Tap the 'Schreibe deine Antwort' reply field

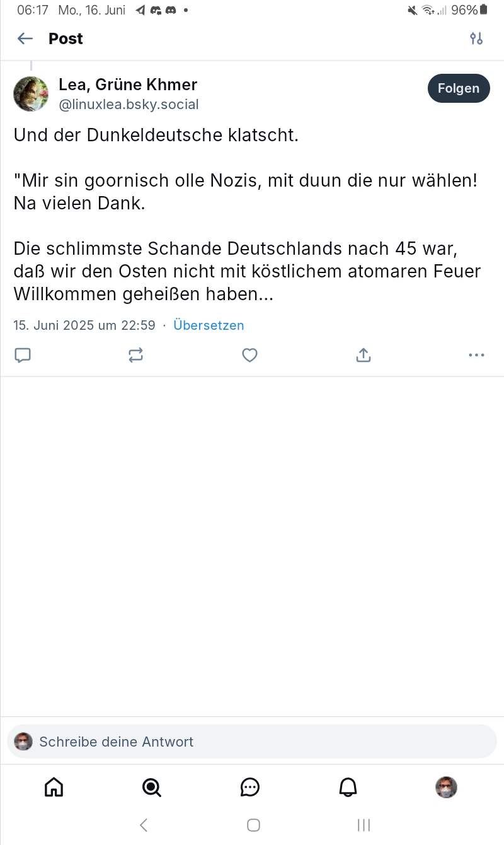[x=252, y=742]
